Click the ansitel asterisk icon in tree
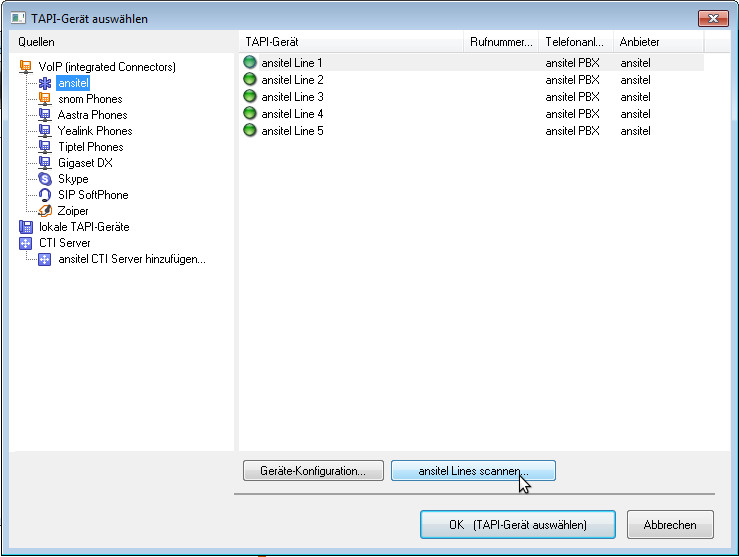 tap(45, 83)
